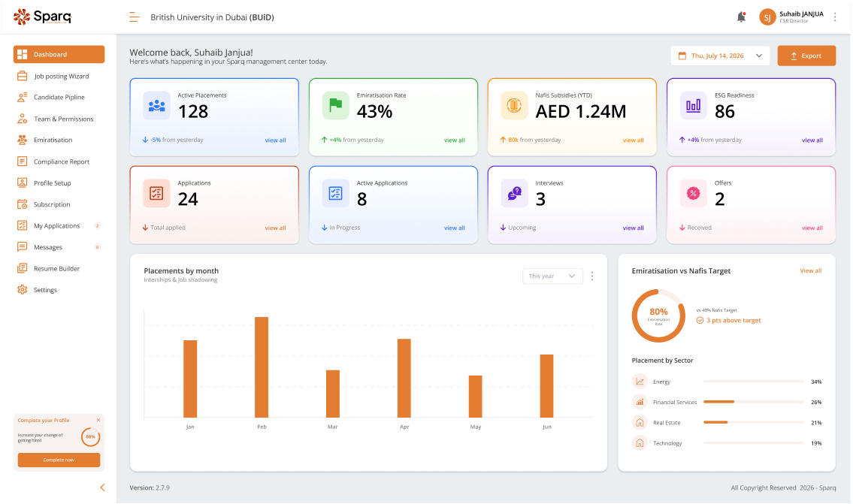This screenshot has height=504, width=853.
Task: Click view all on the Active Applications card
Action: 454,228
